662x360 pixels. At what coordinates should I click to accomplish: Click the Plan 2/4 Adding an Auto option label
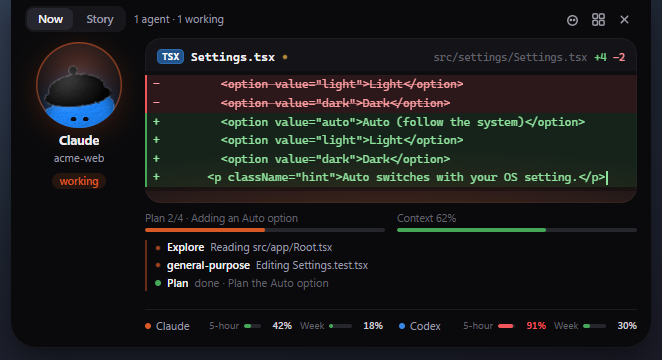221,218
